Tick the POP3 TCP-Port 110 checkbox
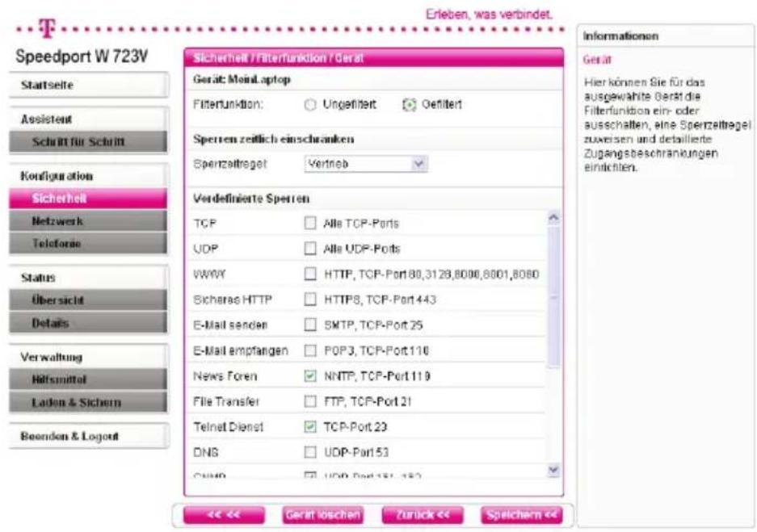The image size is (757, 532). [310, 350]
